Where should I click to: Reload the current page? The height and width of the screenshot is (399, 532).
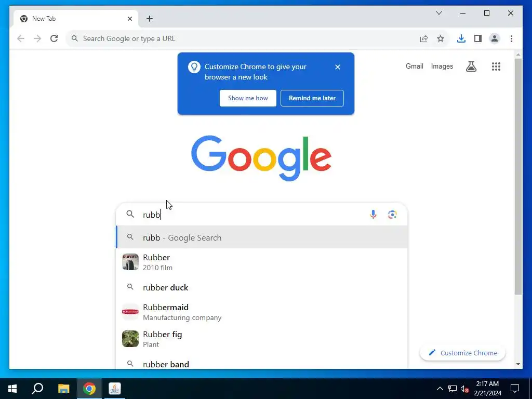coord(54,38)
